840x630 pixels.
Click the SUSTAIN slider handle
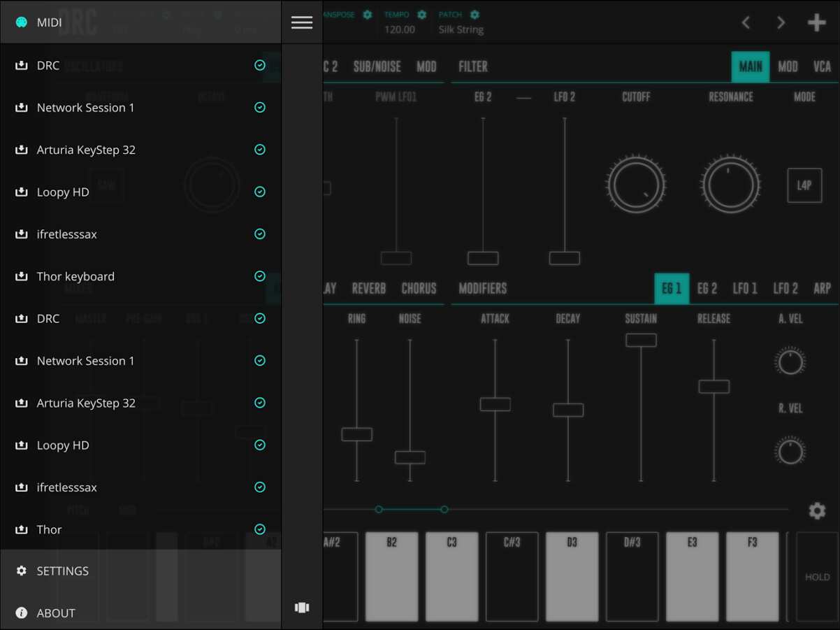point(641,340)
